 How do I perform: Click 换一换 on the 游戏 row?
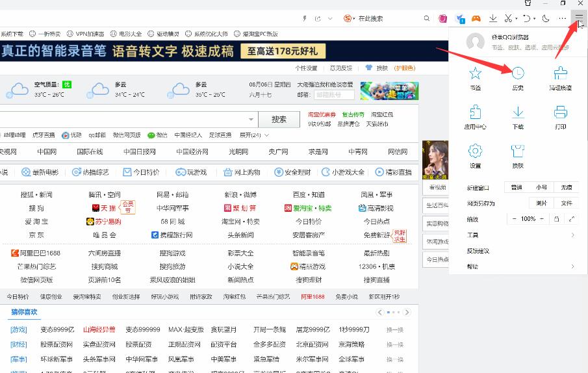[395, 330]
